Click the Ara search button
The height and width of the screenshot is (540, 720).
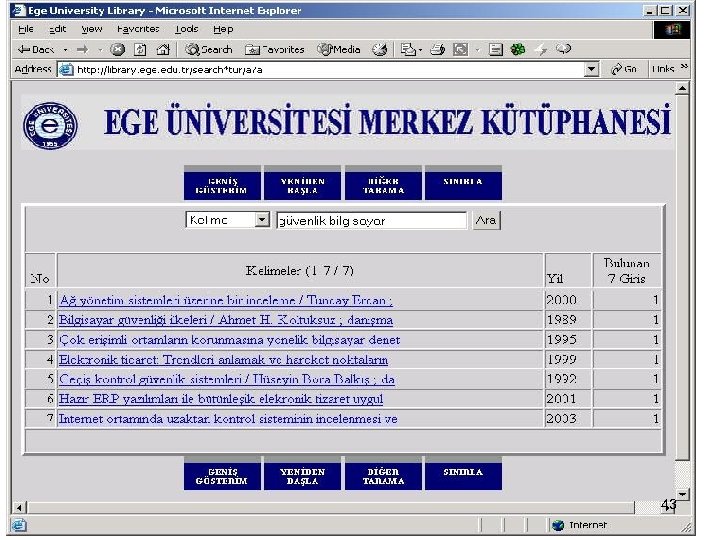click(486, 220)
